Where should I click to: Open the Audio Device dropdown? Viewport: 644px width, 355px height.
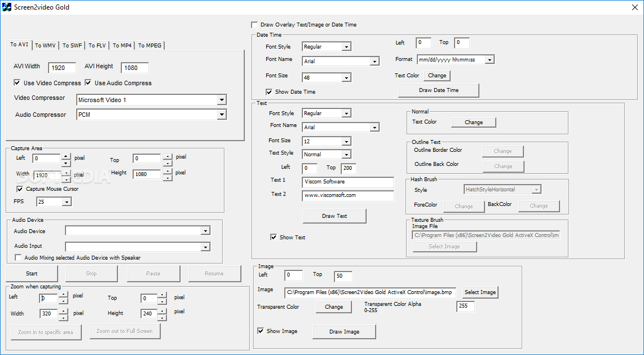coord(205,231)
